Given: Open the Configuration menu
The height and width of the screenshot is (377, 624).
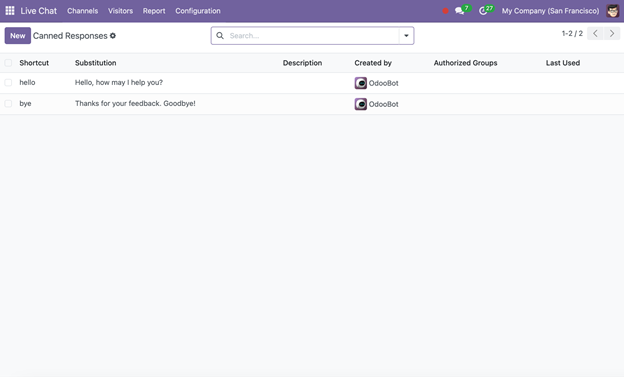Looking at the screenshot, I should click(198, 11).
